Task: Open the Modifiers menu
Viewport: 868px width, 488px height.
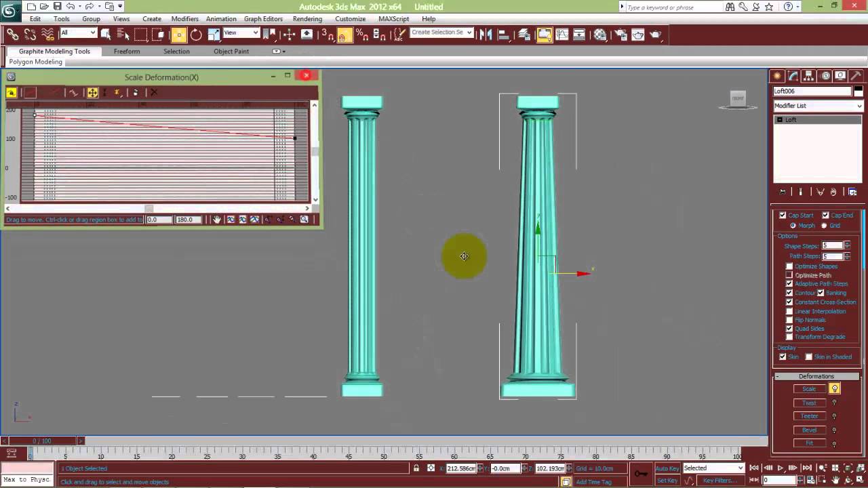Action: tap(185, 19)
